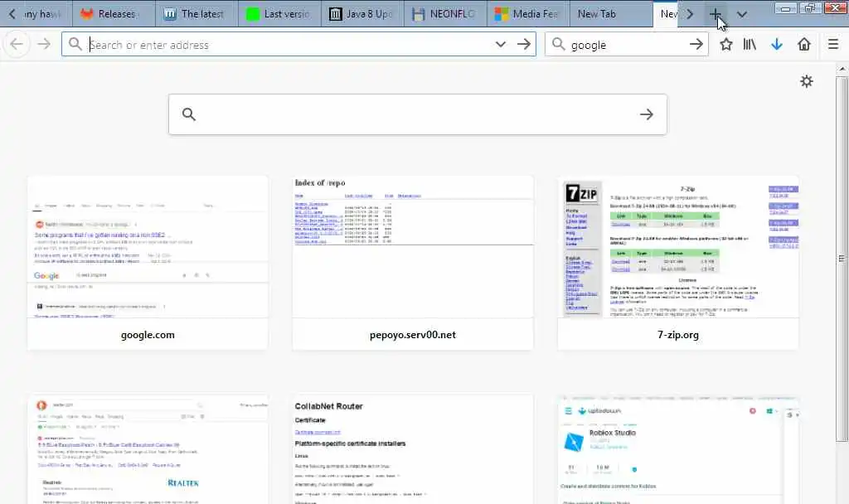Click the vertical scrollbar thumb
Screen dimensions: 849x504
pyautogui.click(x=842, y=259)
